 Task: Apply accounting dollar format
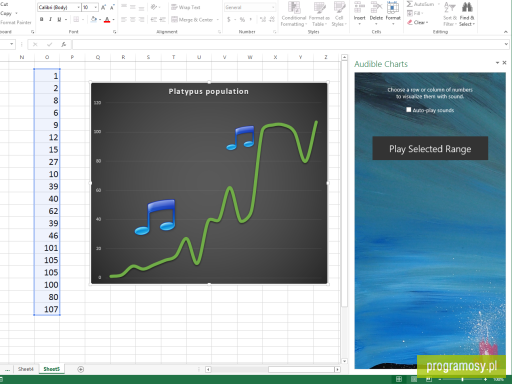coord(229,20)
